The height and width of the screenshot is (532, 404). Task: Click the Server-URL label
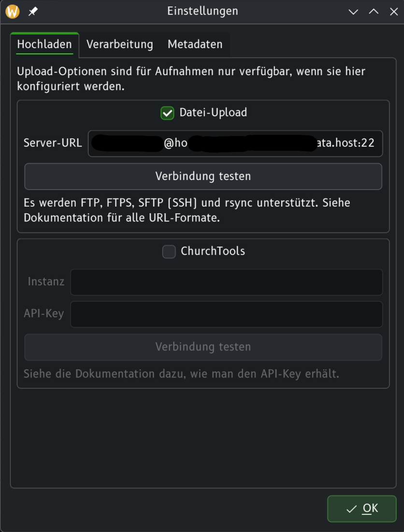(53, 144)
